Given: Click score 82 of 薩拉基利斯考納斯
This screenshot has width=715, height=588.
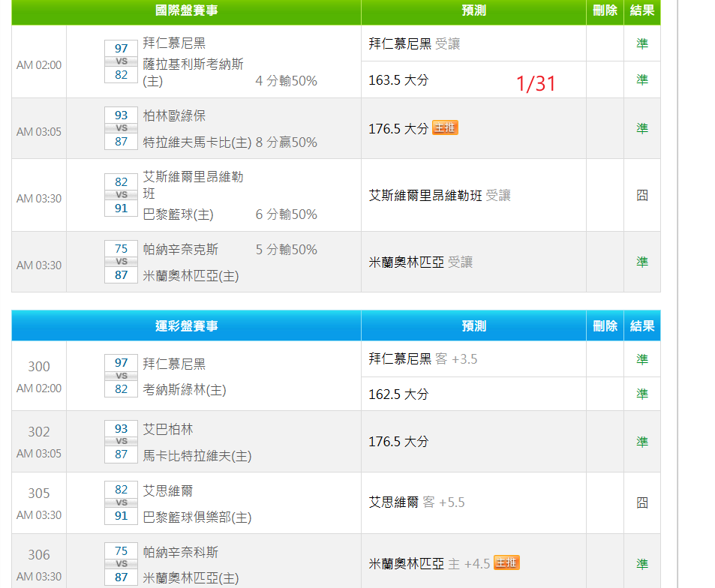Looking at the screenshot, I should 122,75.
